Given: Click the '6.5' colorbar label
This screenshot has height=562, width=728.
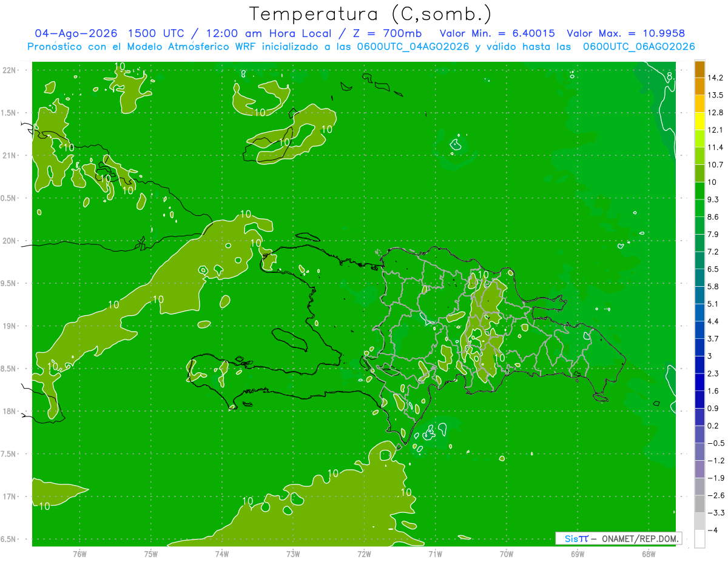Looking at the screenshot, I should [713, 269].
